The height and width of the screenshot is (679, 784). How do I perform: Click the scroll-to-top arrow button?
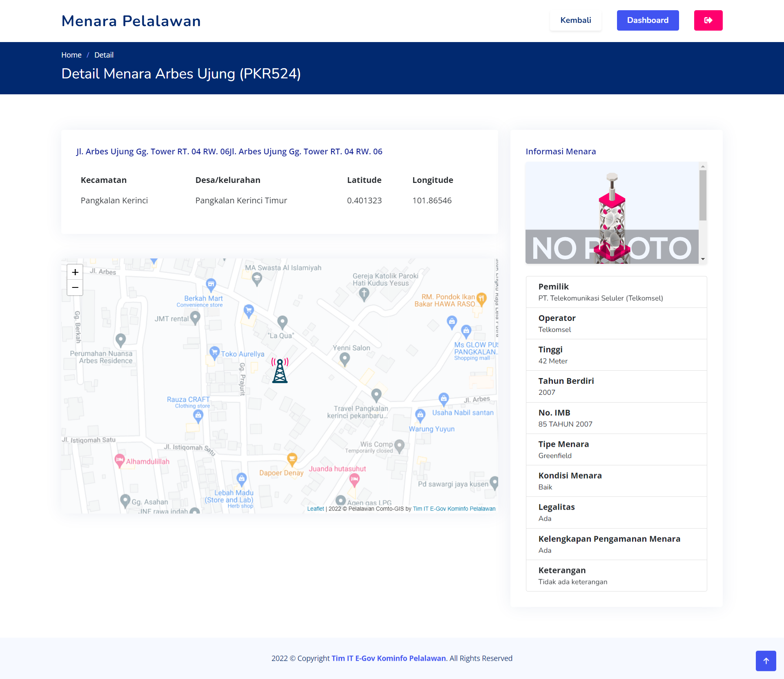[x=766, y=661]
